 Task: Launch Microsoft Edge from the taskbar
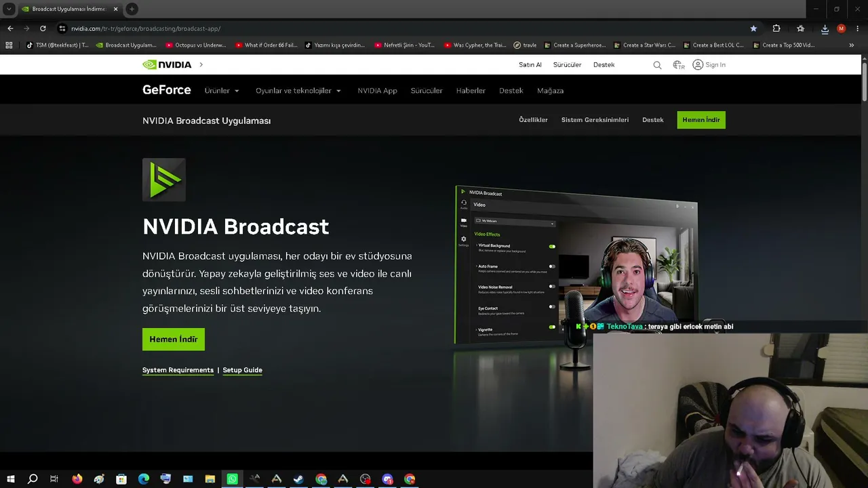[144, 479]
